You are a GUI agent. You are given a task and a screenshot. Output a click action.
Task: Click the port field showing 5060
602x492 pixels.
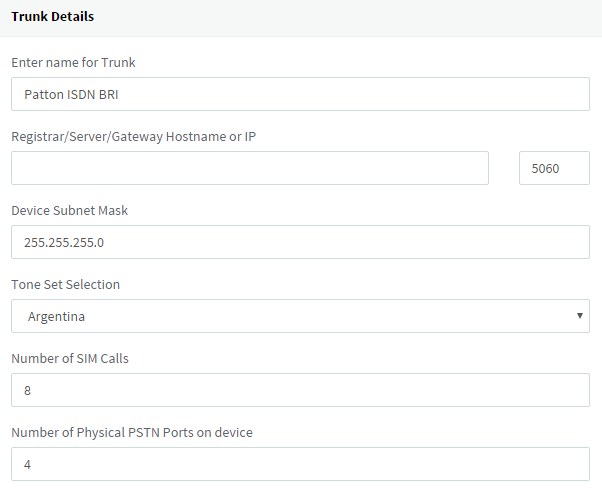tap(554, 168)
